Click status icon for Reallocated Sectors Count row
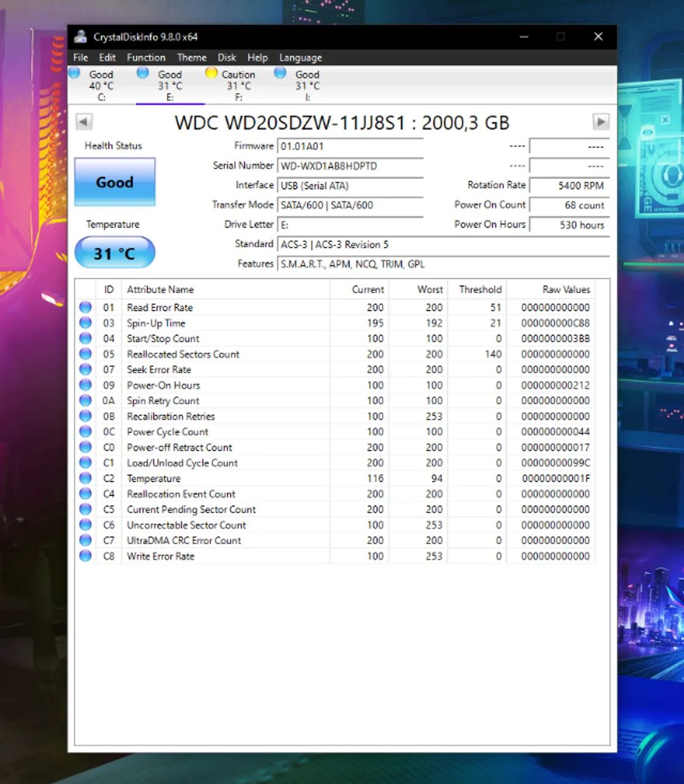The image size is (684, 784). (x=86, y=354)
